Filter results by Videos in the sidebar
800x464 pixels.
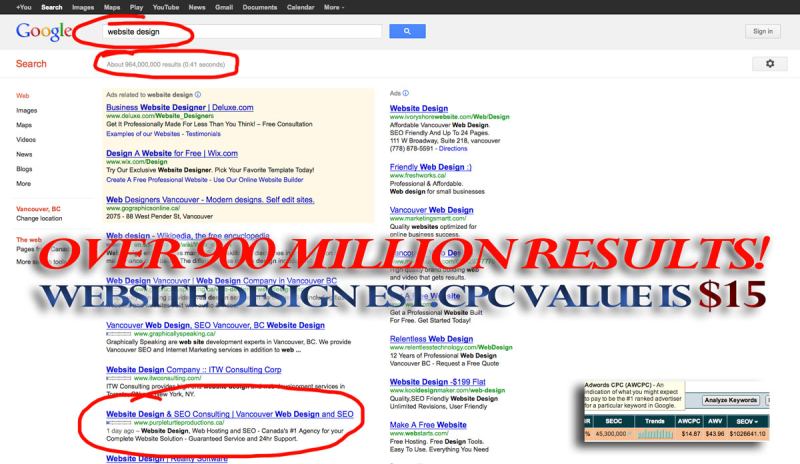[x=26, y=139]
